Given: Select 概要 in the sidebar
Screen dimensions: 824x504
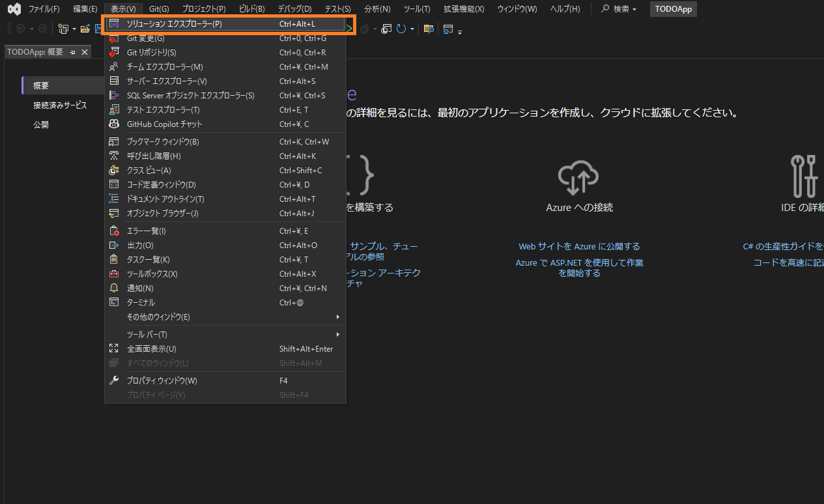Looking at the screenshot, I should tap(63, 85).
